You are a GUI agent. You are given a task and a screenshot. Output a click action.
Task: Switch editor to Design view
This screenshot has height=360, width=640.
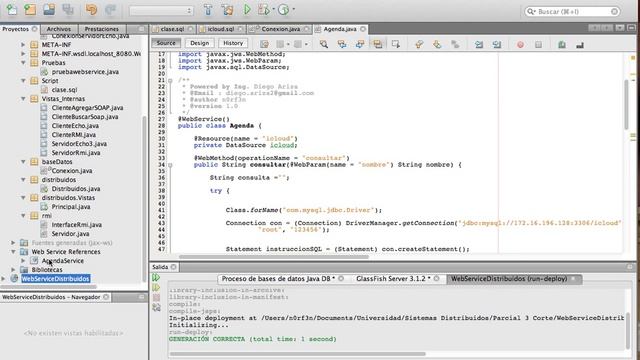coord(200,43)
